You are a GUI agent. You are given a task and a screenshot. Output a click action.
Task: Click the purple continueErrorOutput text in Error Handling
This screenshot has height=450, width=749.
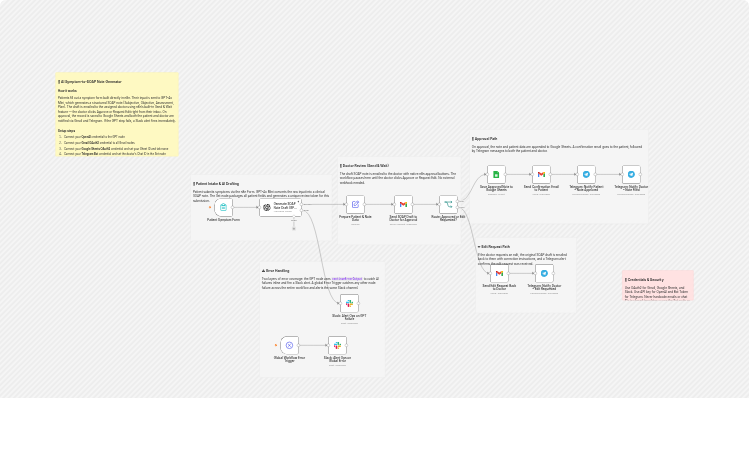[347, 279]
